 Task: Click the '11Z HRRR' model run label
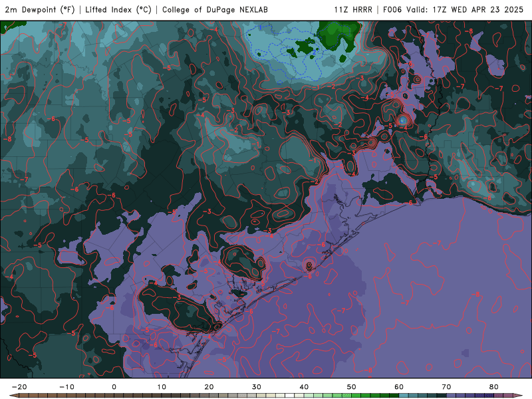[x=353, y=10]
